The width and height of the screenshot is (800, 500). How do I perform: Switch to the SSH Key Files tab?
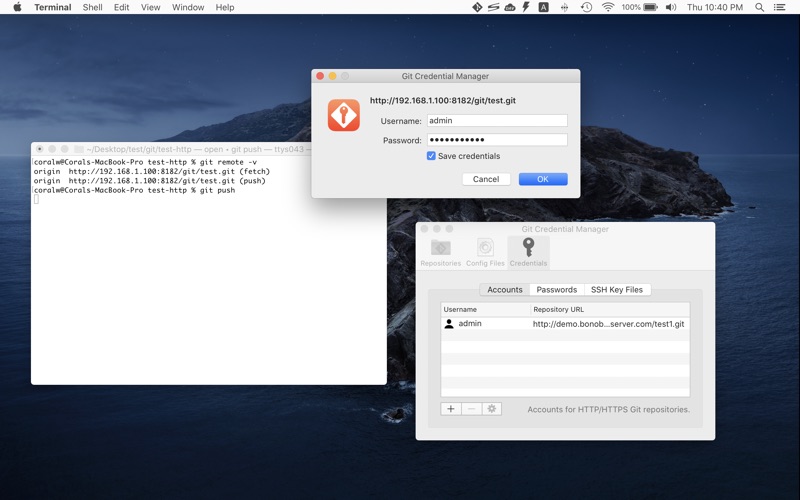pos(617,289)
